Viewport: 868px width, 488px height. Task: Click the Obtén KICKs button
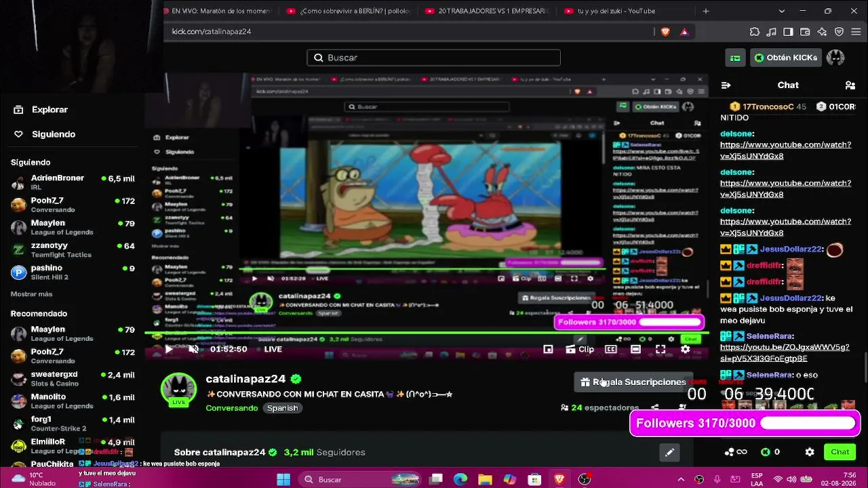[x=786, y=58]
